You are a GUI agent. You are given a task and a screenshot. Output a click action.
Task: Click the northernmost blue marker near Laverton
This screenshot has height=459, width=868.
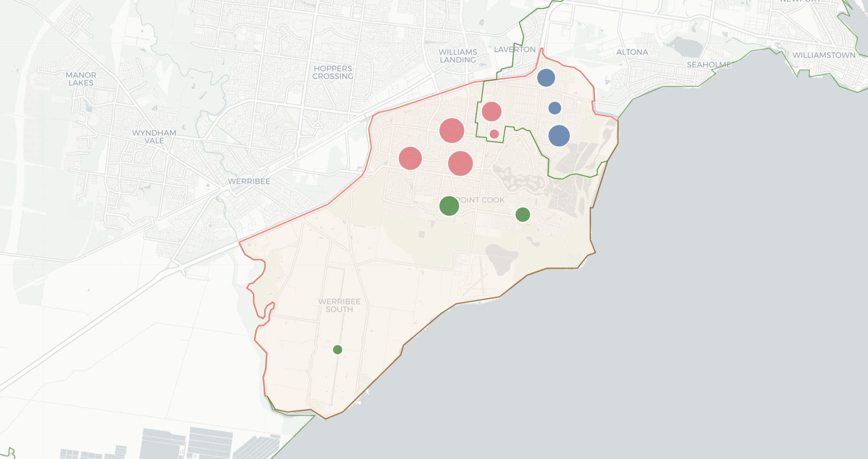tap(546, 78)
